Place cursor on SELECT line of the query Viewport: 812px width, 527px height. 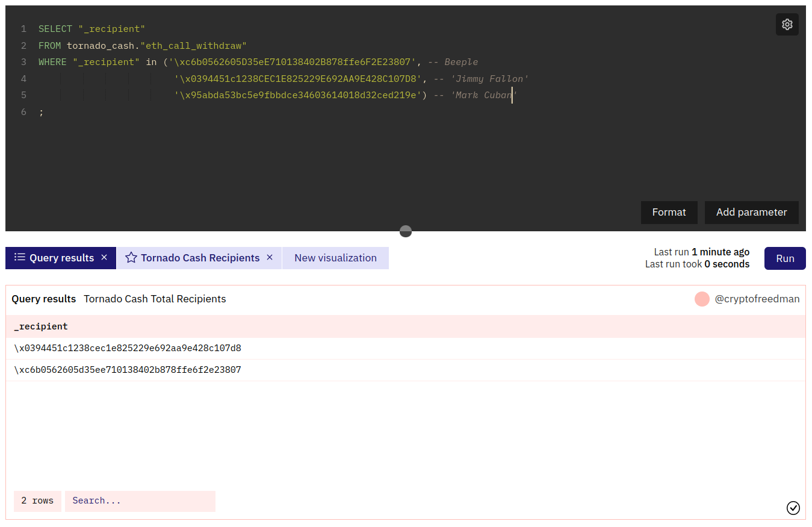92,29
